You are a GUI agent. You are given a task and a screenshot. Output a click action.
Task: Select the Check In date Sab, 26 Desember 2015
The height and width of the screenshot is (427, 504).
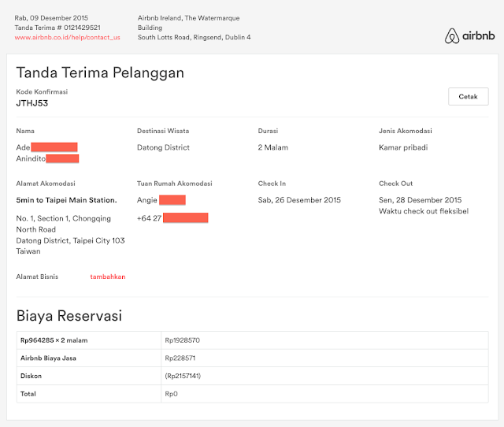(299, 200)
